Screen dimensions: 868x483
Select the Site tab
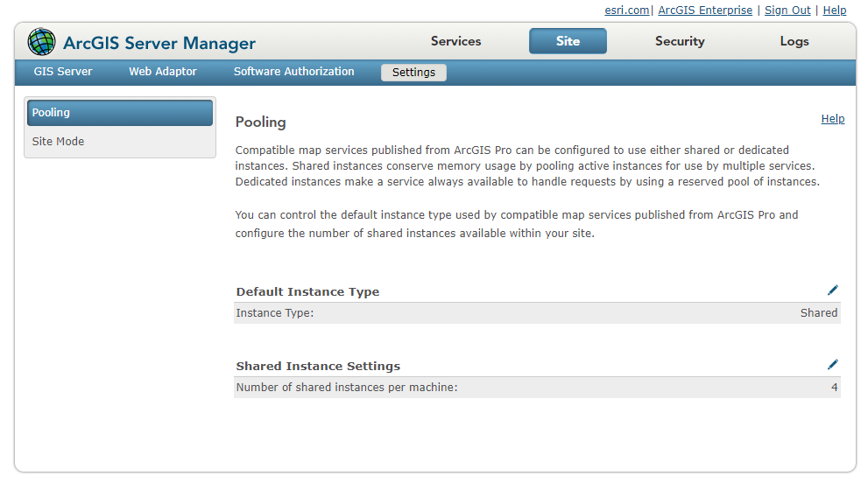568,41
